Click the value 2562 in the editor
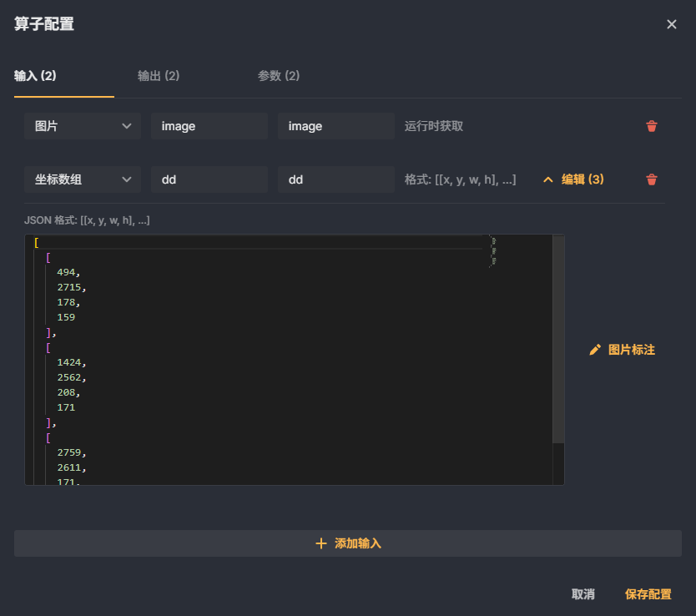The height and width of the screenshot is (616, 696). [x=68, y=377]
